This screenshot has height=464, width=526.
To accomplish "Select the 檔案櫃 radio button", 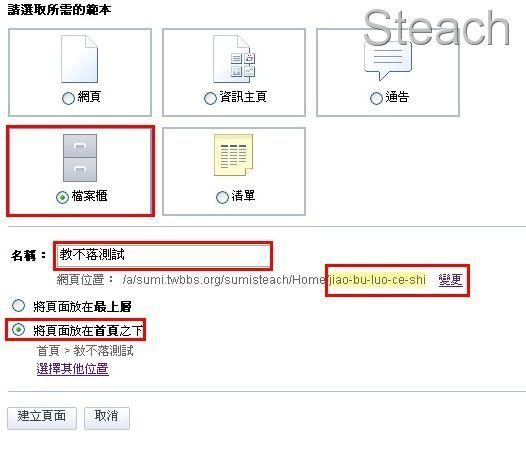I will (62, 197).
